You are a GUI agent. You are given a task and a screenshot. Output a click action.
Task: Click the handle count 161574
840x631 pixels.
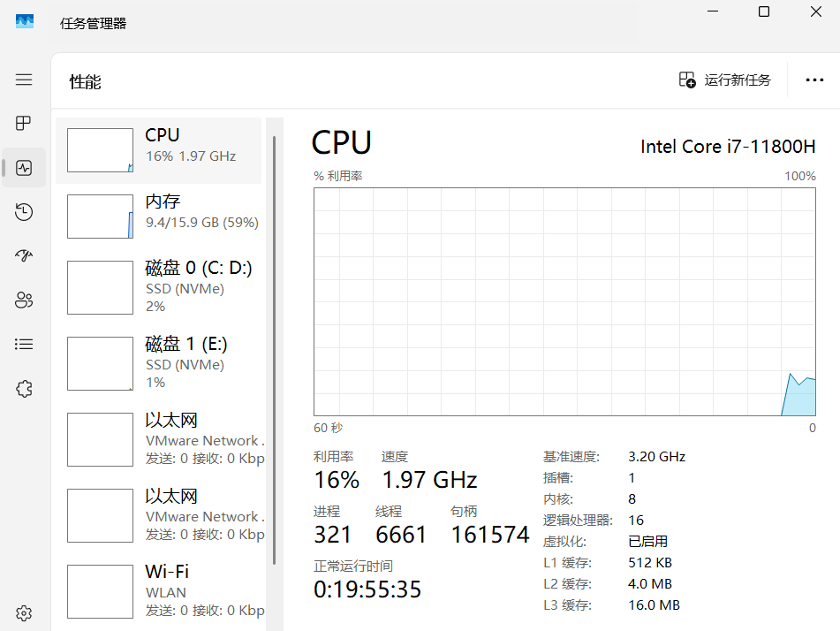[x=489, y=535]
